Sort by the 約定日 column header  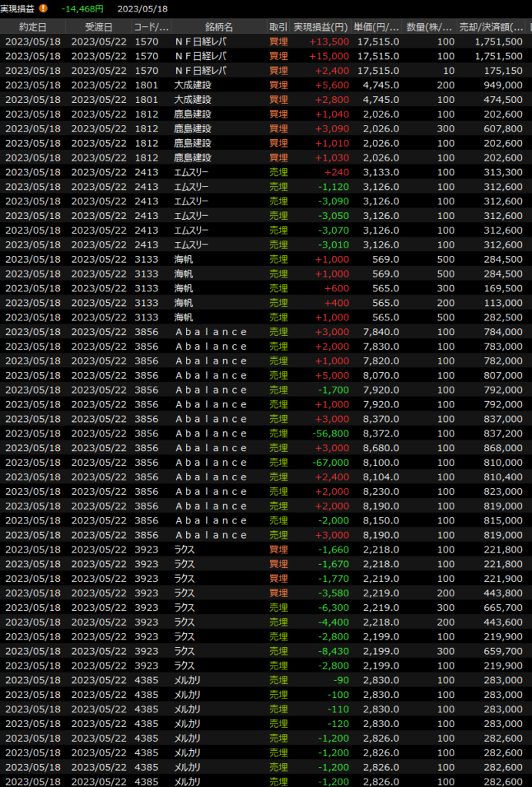[32, 27]
